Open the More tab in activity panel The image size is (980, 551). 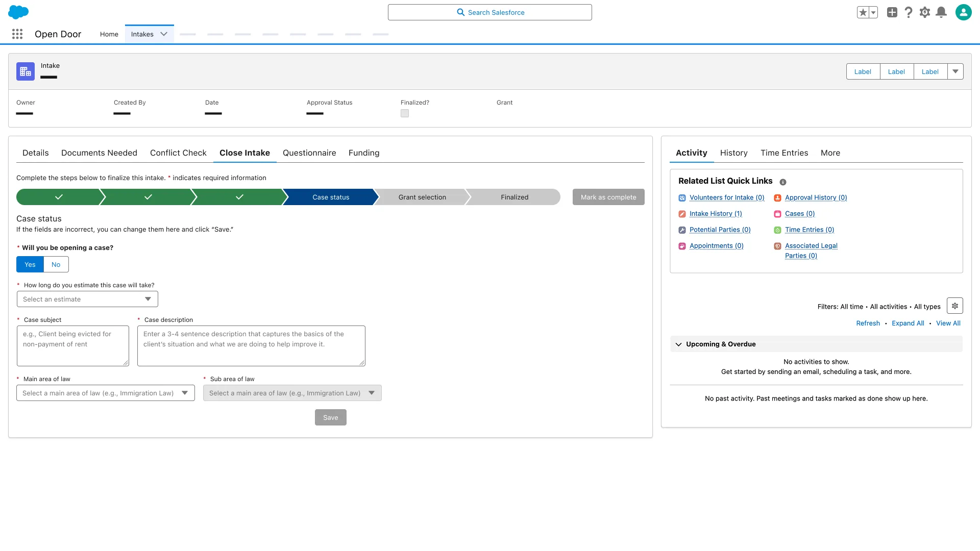pyautogui.click(x=830, y=153)
